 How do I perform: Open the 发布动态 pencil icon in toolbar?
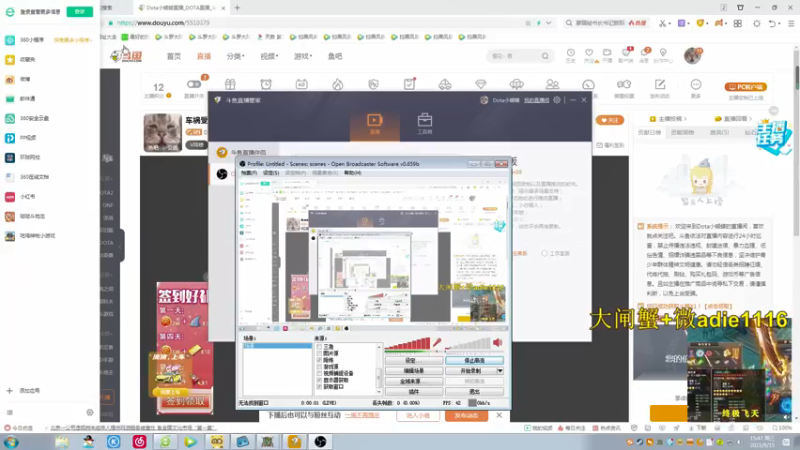coord(660,84)
